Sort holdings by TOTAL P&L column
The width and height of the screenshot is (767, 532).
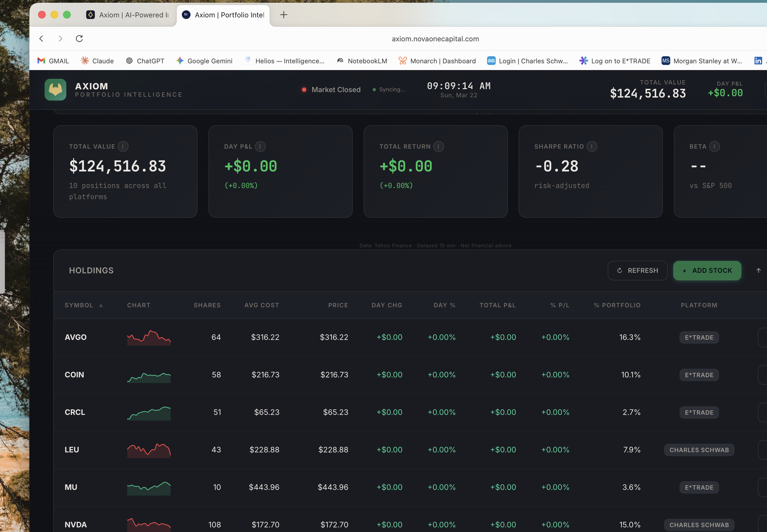pyautogui.click(x=498, y=305)
